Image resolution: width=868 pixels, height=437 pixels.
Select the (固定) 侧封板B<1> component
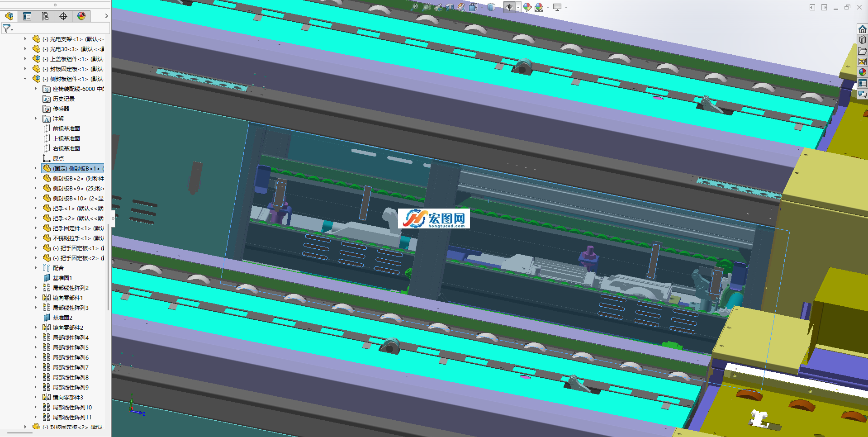[x=73, y=168]
